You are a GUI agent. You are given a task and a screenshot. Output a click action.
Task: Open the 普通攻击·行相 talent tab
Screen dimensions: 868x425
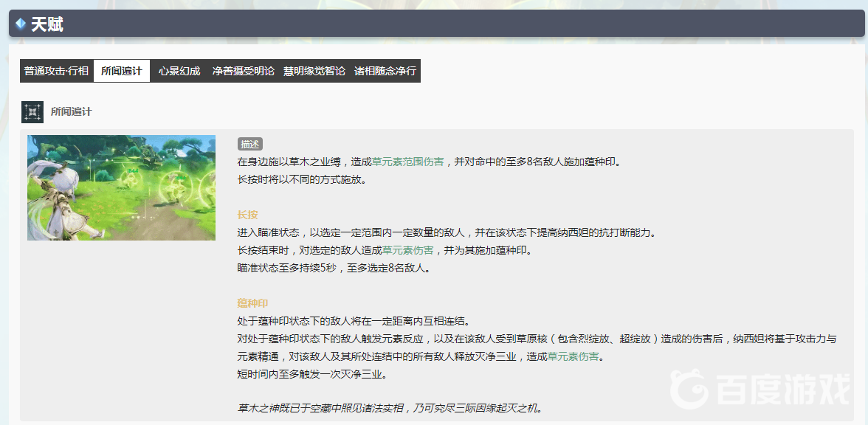tap(56, 71)
